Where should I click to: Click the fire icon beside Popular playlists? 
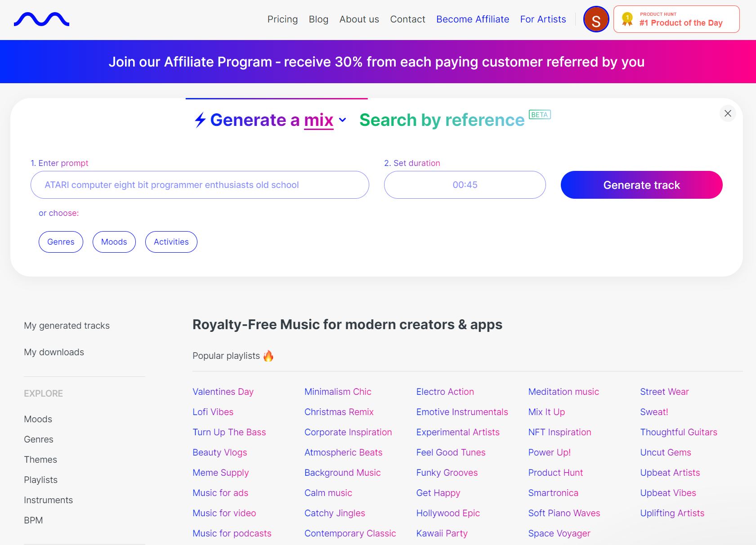(268, 356)
